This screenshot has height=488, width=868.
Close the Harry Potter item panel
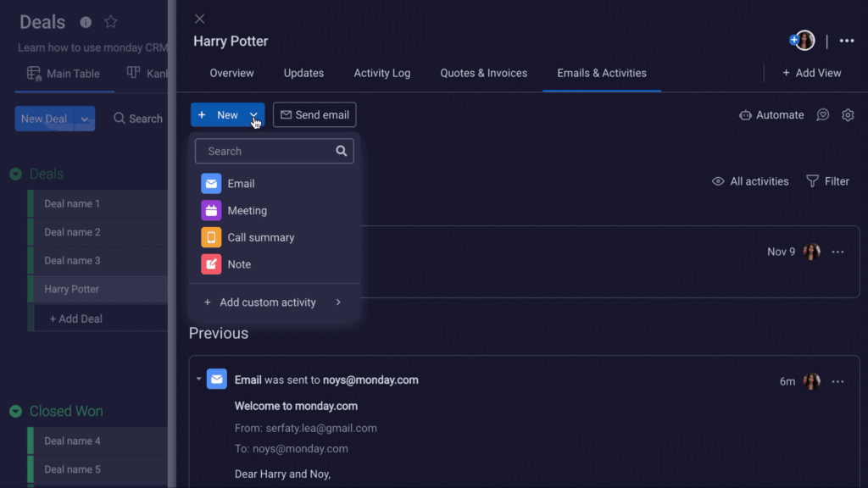pyautogui.click(x=200, y=19)
